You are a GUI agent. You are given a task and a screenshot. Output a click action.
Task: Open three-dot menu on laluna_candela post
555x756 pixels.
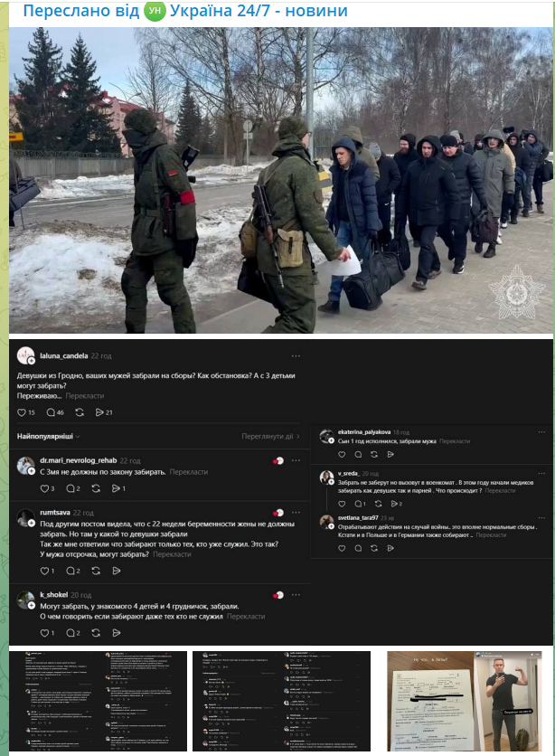click(296, 355)
